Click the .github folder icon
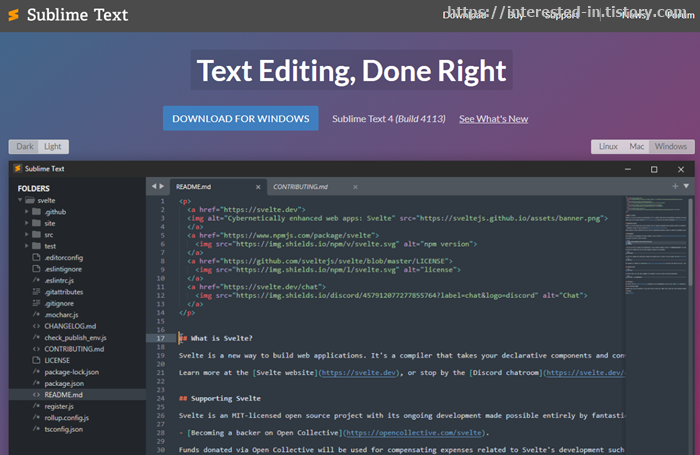700x455 pixels. point(37,211)
